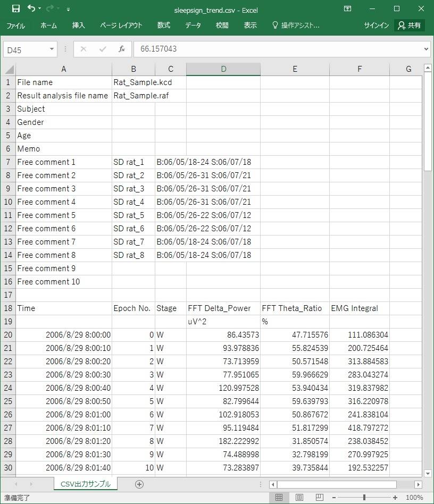Click the zoom out minus icon

point(335,498)
